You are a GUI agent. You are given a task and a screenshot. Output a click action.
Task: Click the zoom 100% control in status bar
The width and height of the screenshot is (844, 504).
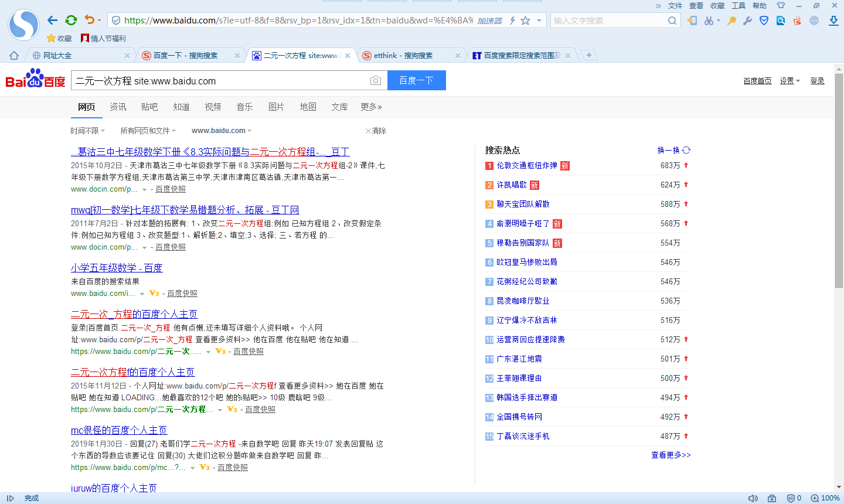(825, 498)
